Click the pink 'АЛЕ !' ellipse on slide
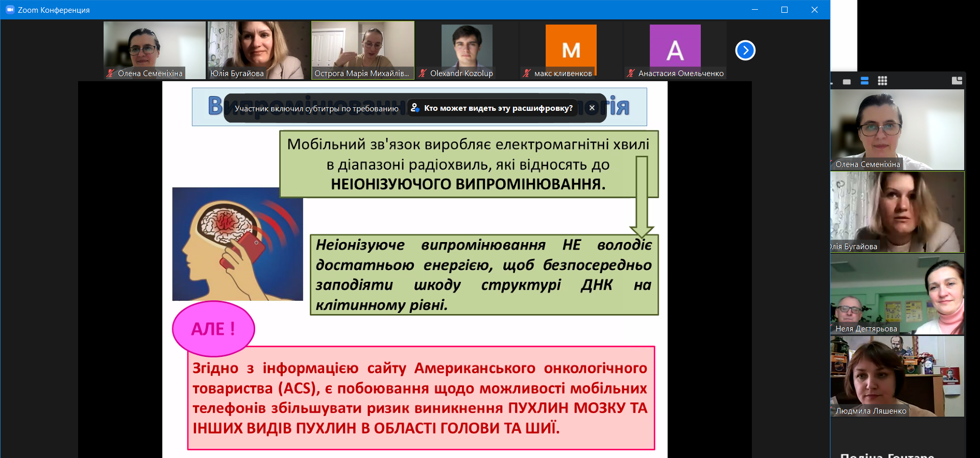Viewport: 980px width, 458px height. pyautogui.click(x=213, y=328)
